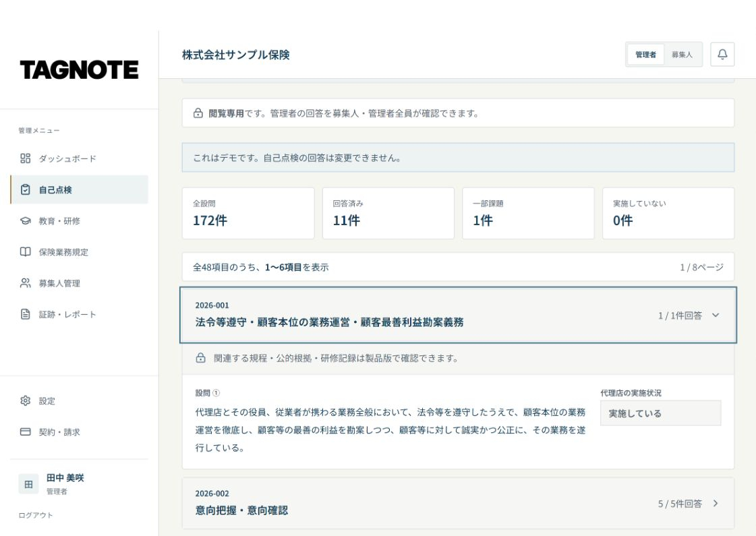
Task: Collapse section 2026-001 with the chevron
Action: (716, 316)
